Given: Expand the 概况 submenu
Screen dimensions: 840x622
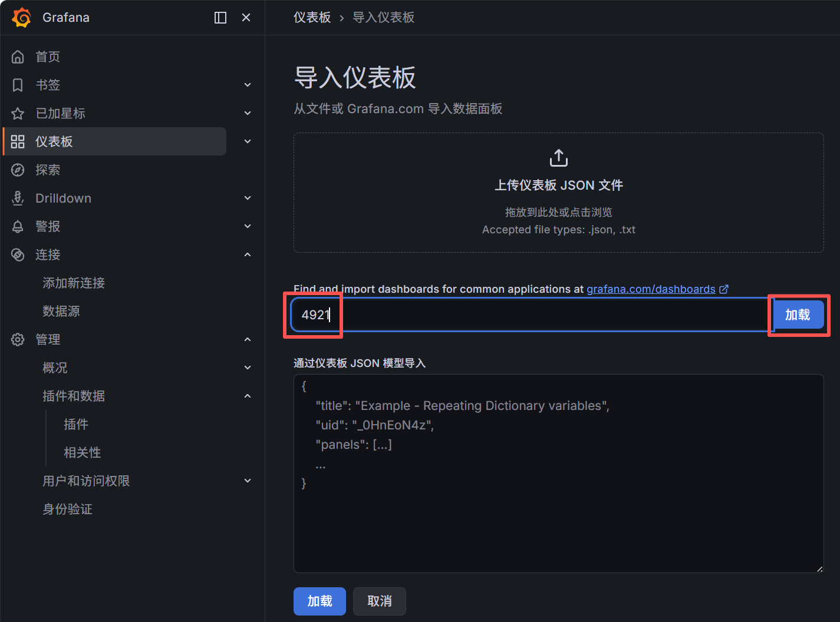Looking at the screenshot, I should 248,368.
